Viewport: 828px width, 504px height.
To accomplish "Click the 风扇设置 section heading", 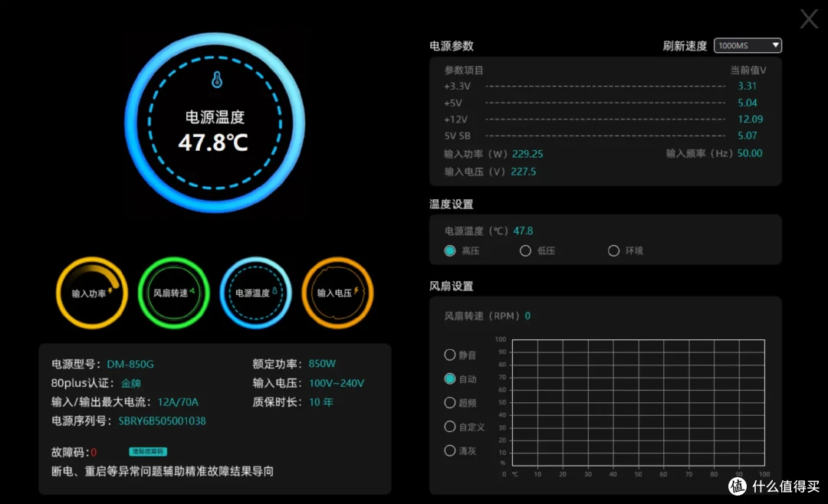I will point(452,286).
